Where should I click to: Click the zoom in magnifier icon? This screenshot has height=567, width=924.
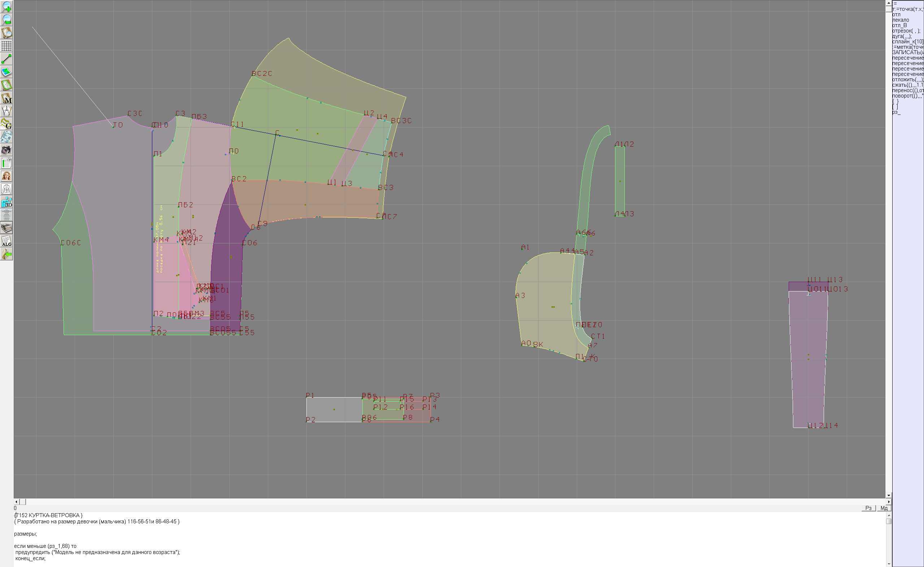(7, 7)
